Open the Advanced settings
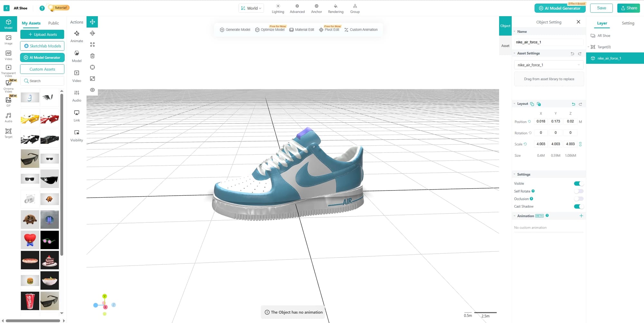 point(297,9)
